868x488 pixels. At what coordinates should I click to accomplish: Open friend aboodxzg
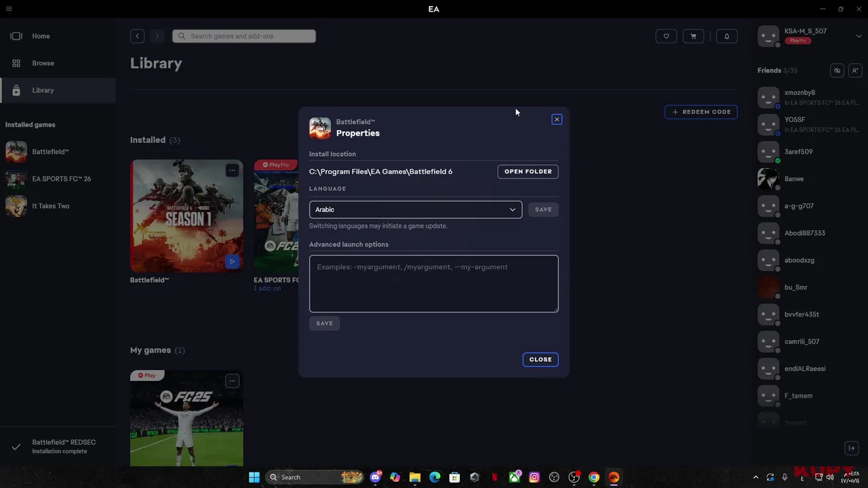(810, 260)
